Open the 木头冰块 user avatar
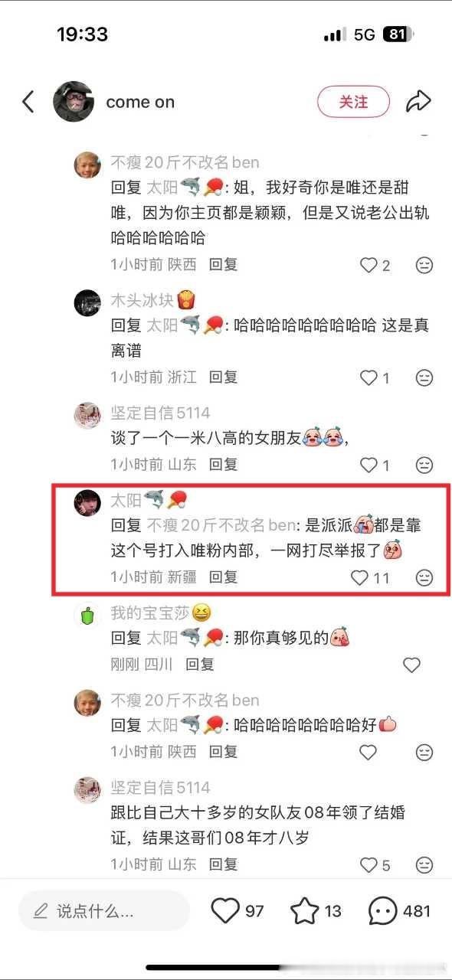 [87, 303]
